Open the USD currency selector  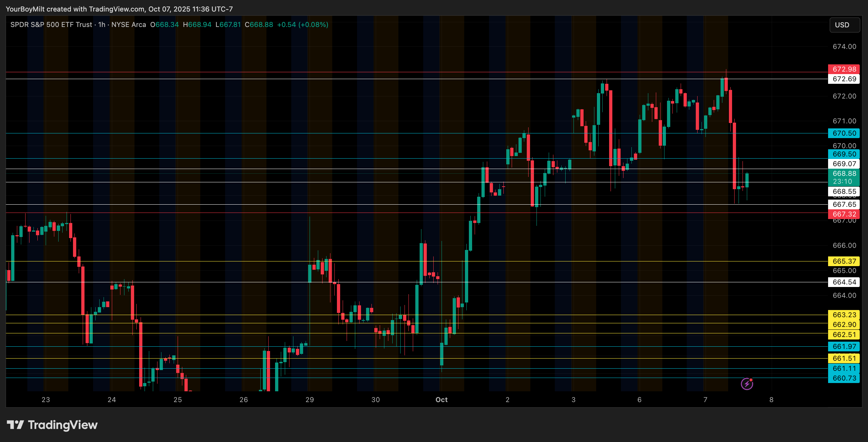click(x=844, y=25)
